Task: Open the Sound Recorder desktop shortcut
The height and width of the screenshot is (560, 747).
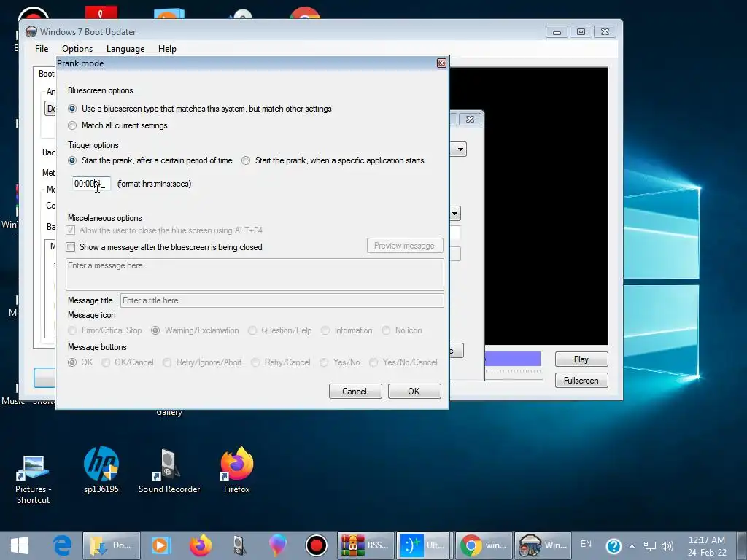Action: [169, 470]
